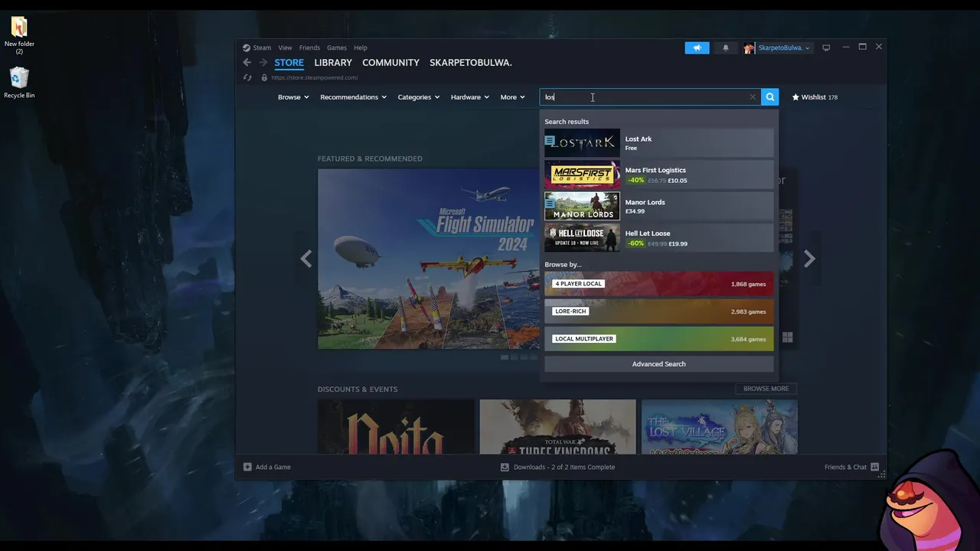This screenshot has width=980, height=551.
Task: Select the Hell Let Loose search result
Action: 658,238
